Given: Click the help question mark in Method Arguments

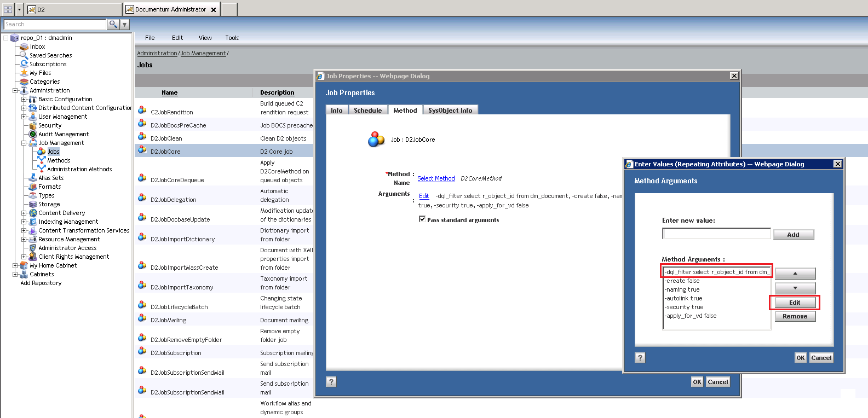Looking at the screenshot, I should [640, 358].
